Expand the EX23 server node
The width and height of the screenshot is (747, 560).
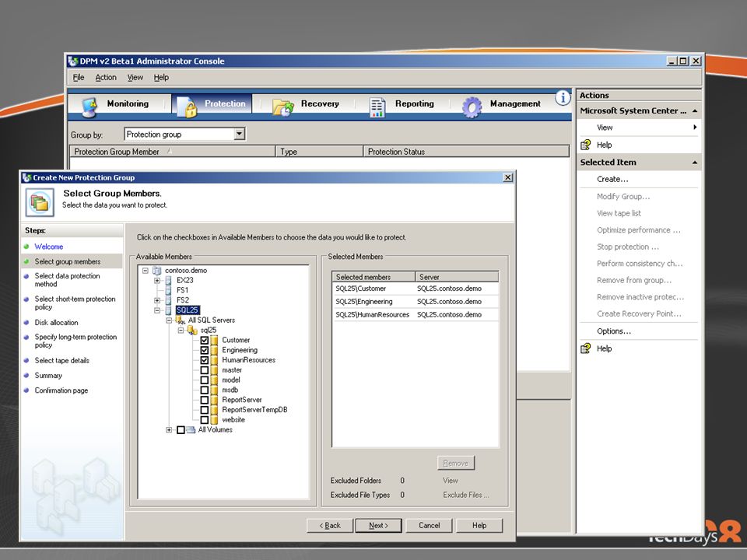click(156, 281)
